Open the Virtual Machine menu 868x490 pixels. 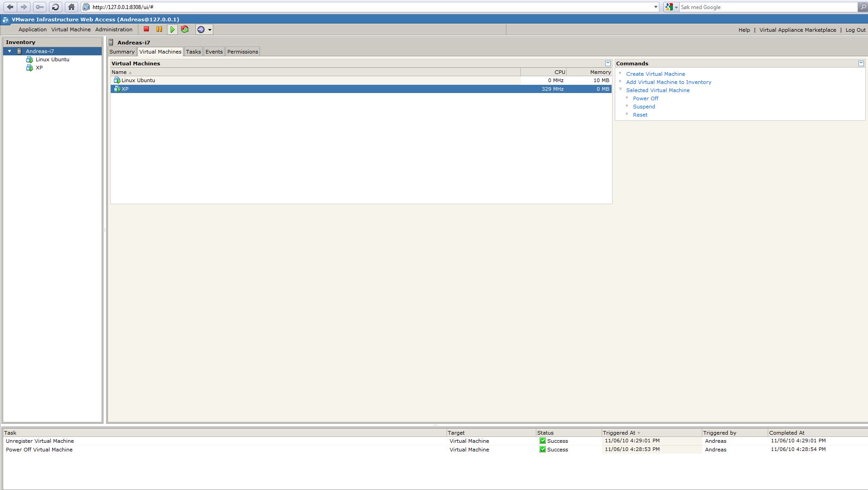tap(71, 29)
